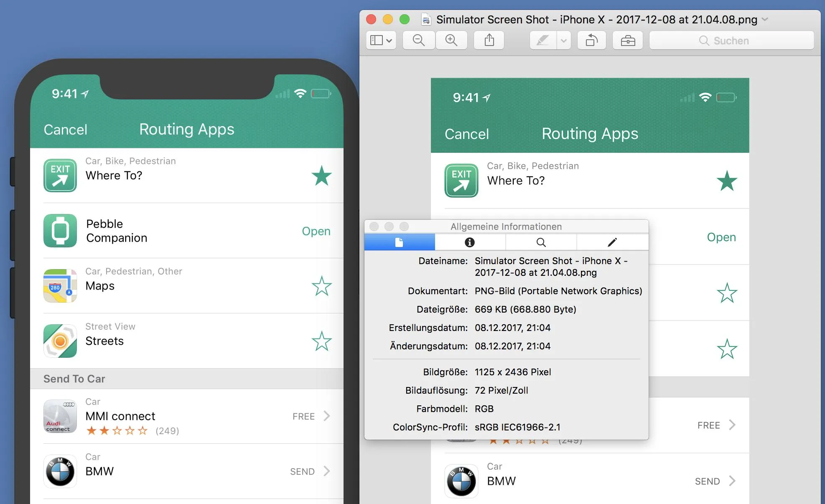Toggle favorite star for Streets app
Screen dimensions: 825x504
tap(322, 341)
